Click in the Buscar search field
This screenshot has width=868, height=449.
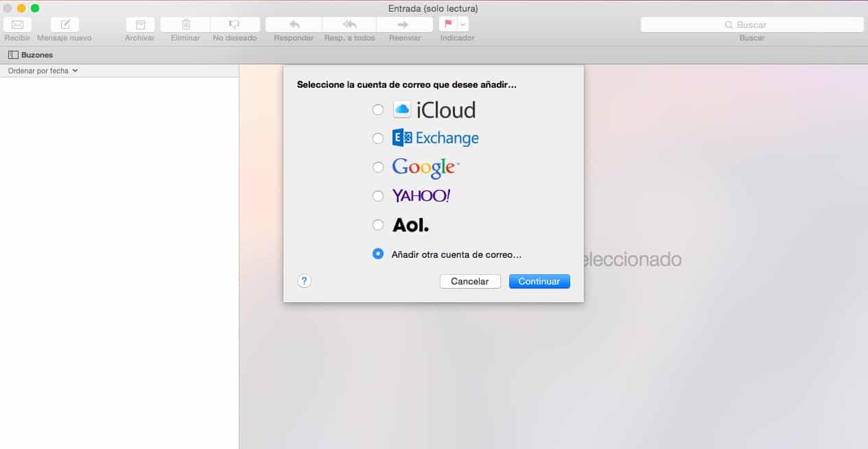coord(752,25)
